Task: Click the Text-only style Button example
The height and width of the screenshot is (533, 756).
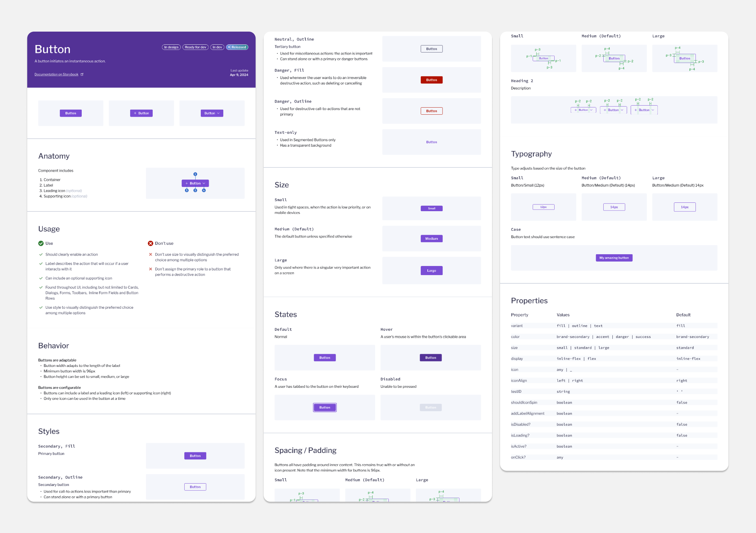Action: tap(431, 142)
